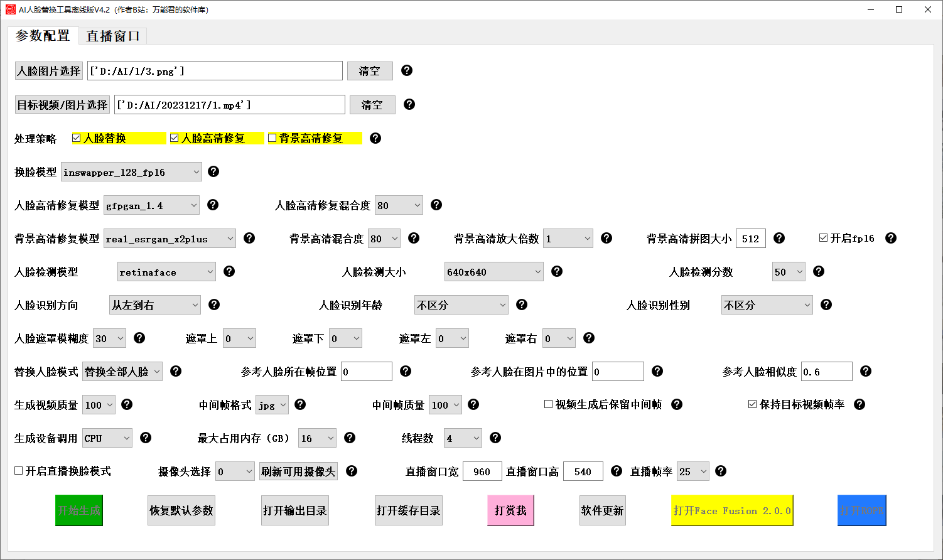The height and width of the screenshot is (560, 943).
Task: Enable the 背景高清修复 checkbox
Action: tap(272, 138)
